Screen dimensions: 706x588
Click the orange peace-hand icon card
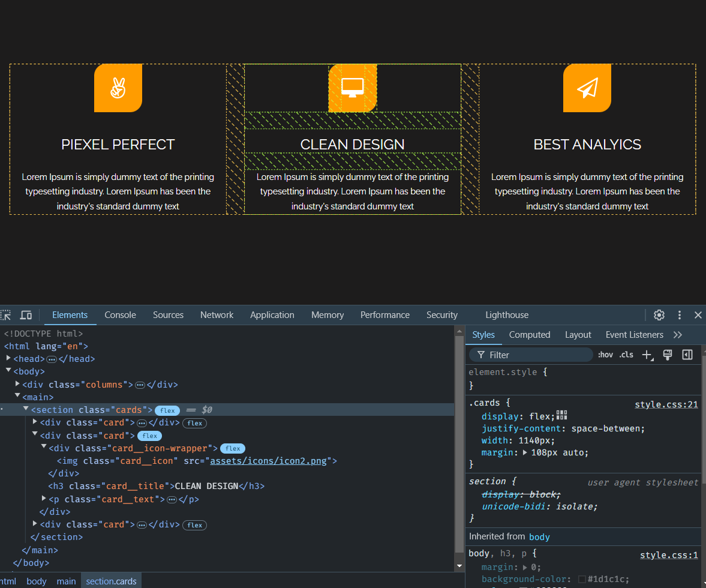click(118, 88)
